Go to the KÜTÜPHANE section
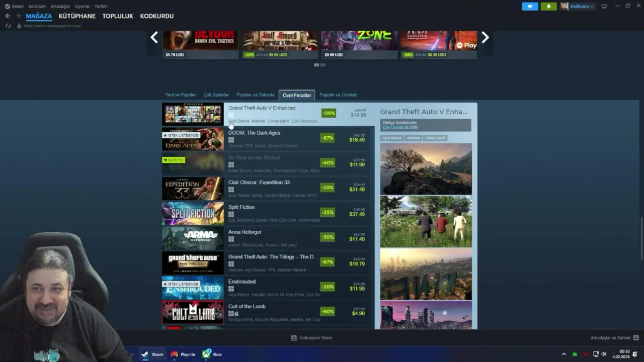This screenshot has height=362, width=644. pos(77,16)
